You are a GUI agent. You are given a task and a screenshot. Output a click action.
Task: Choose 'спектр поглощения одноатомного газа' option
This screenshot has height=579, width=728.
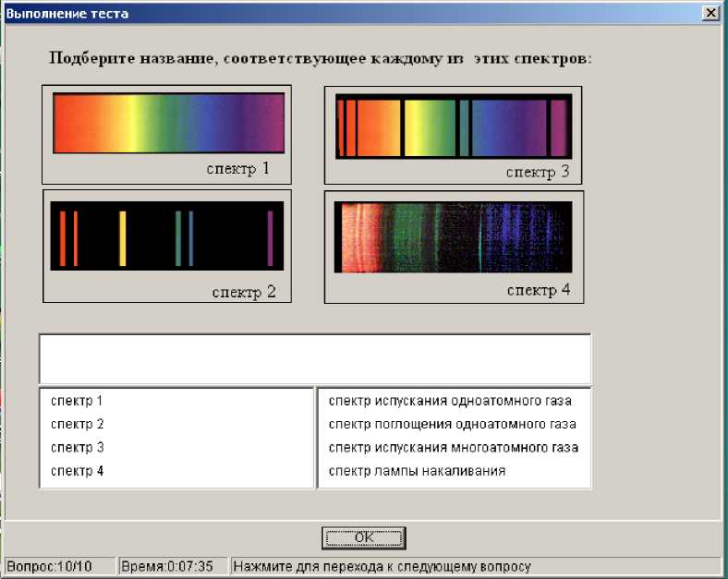tap(453, 424)
